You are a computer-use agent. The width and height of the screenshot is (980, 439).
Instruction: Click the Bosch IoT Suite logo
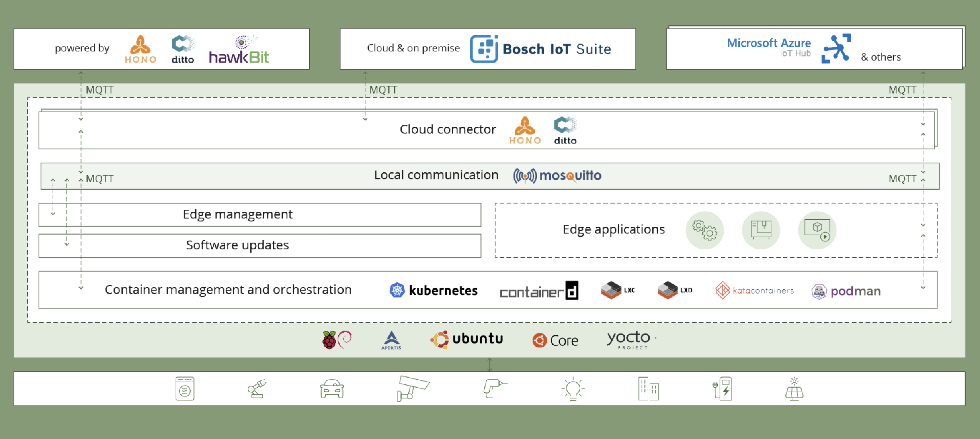coord(540,49)
